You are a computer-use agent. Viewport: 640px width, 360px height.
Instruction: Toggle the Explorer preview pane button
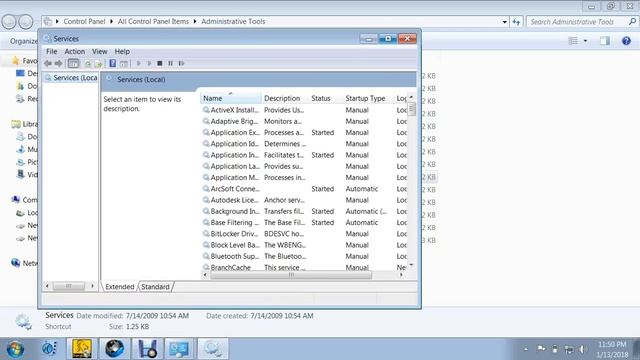coord(604,41)
